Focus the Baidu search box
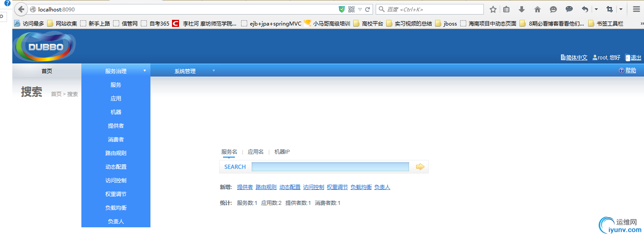This screenshot has height=237, width=644. coord(430,9)
